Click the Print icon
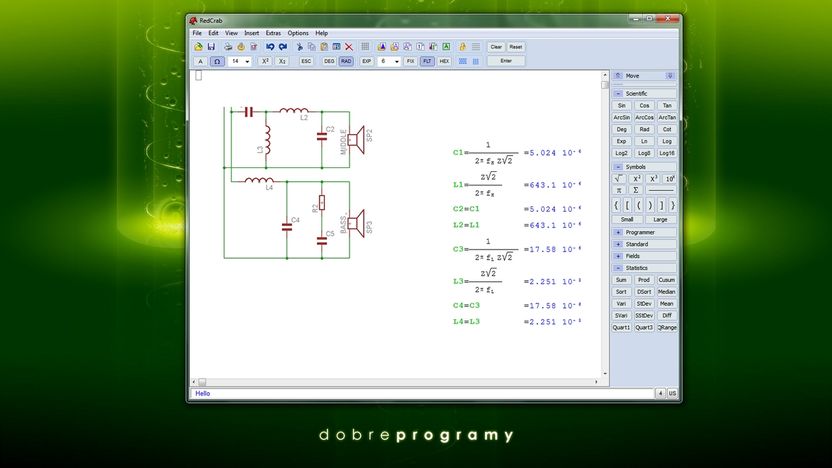Image resolution: width=832 pixels, height=468 pixels. point(228,47)
